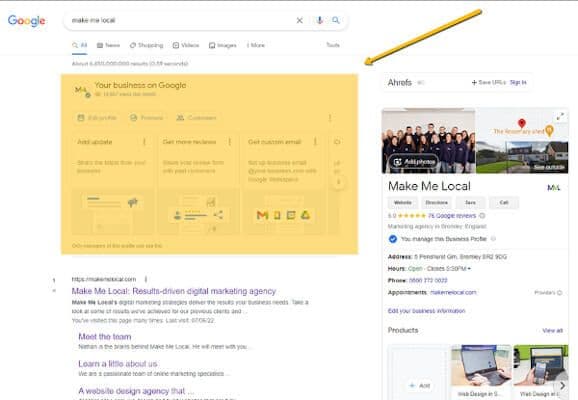Viewport: 578px width, 400px height.
Task: Open Learn a little about us sitelink
Action: [x=118, y=364]
